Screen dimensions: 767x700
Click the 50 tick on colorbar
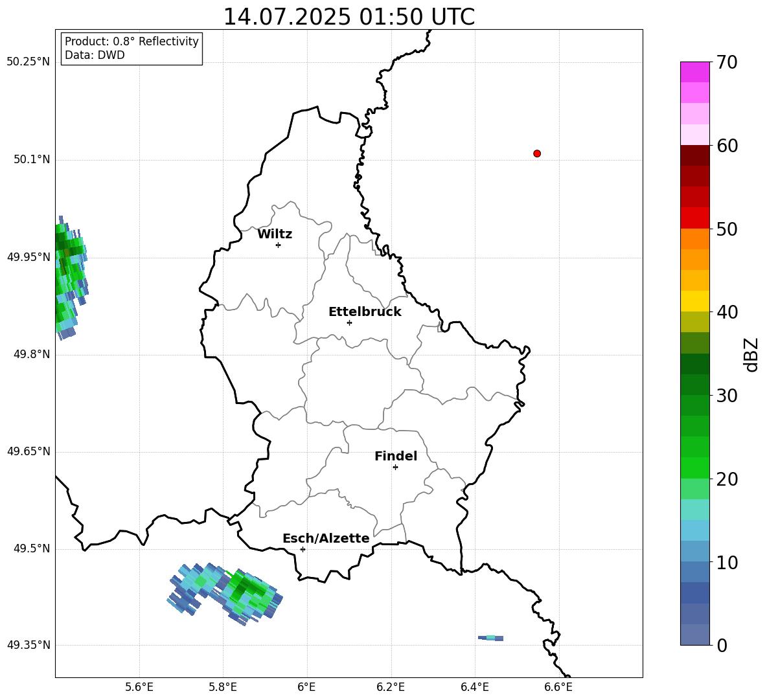coord(727,229)
